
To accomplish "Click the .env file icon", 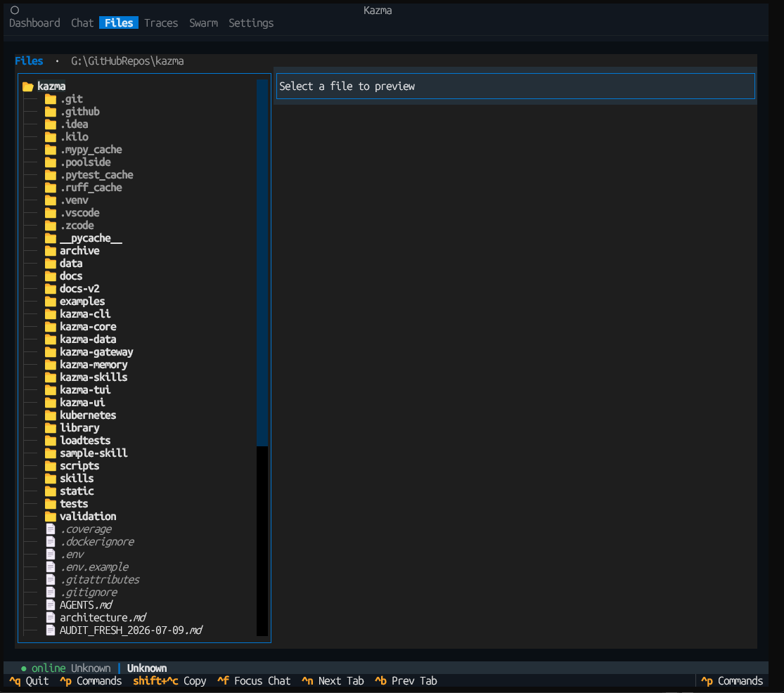I will (x=51, y=555).
